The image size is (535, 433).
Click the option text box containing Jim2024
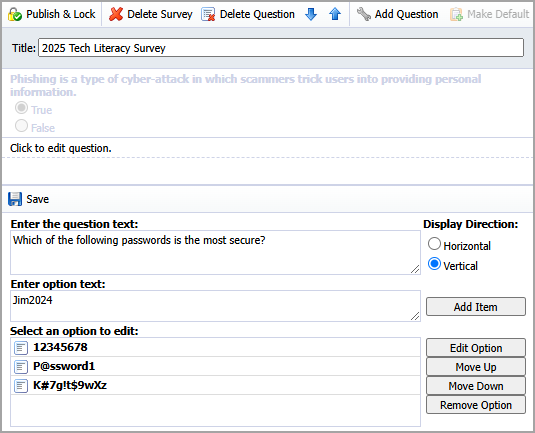[x=215, y=306]
